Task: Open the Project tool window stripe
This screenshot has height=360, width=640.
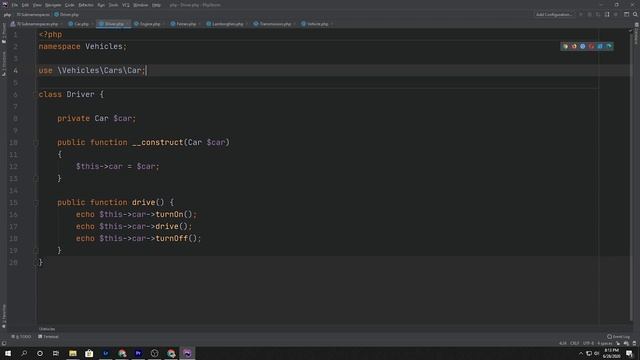Action: pyautogui.click(x=4, y=33)
